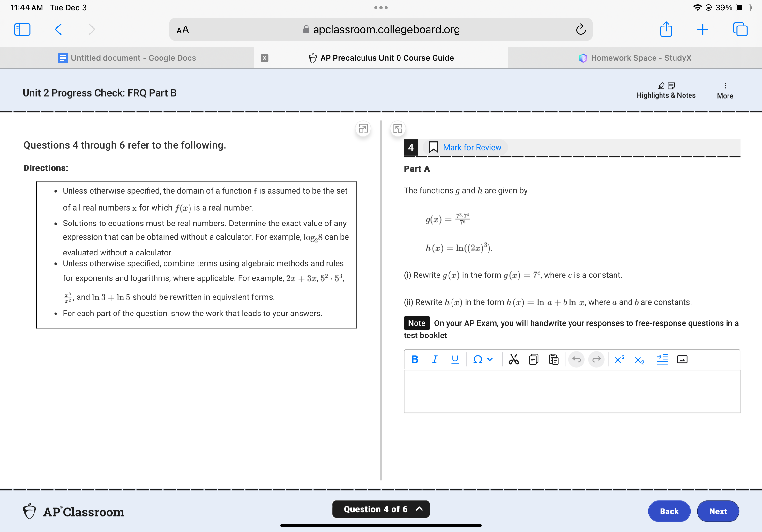Tap the Wi-Fi status icon

pos(698,8)
